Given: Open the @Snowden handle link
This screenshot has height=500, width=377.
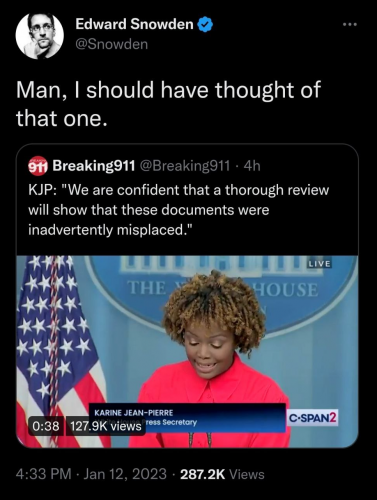Looking at the screenshot, I should (x=112, y=44).
